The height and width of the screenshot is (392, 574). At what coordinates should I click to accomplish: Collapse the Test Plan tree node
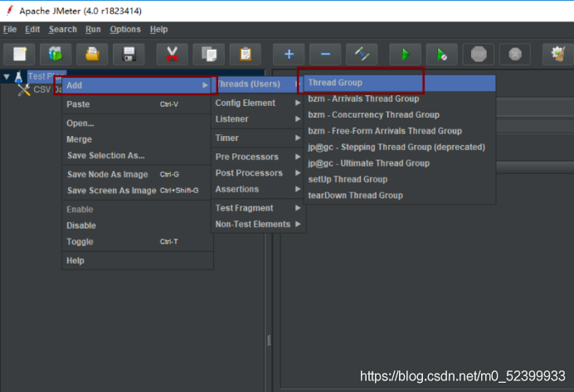point(7,77)
